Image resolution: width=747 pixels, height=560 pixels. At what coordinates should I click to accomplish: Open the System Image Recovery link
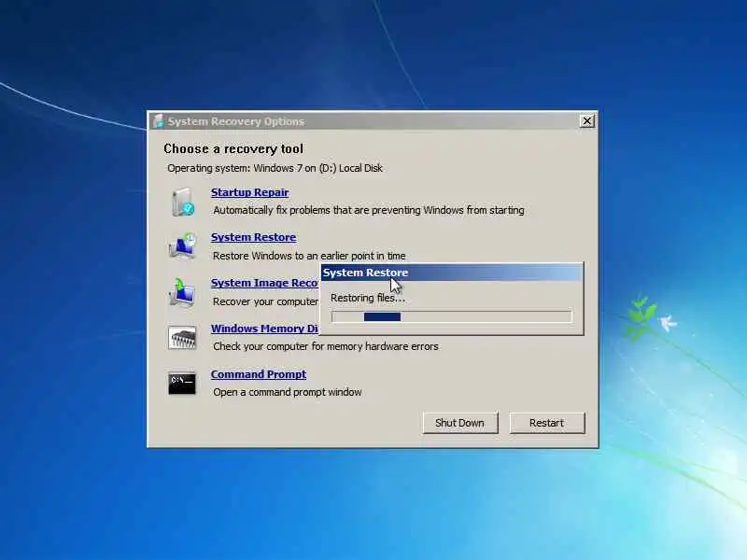coord(265,283)
